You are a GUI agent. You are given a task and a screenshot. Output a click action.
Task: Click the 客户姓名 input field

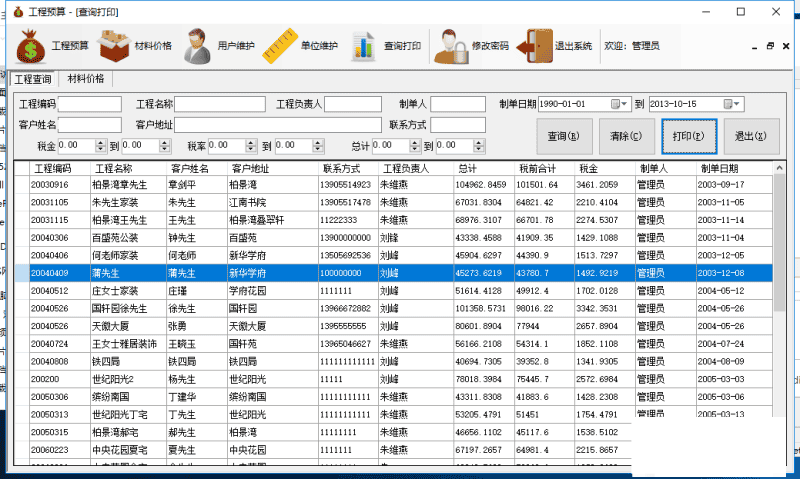tap(90, 125)
